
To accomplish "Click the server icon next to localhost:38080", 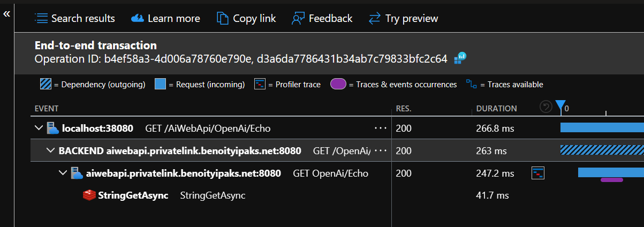I will click(x=52, y=128).
